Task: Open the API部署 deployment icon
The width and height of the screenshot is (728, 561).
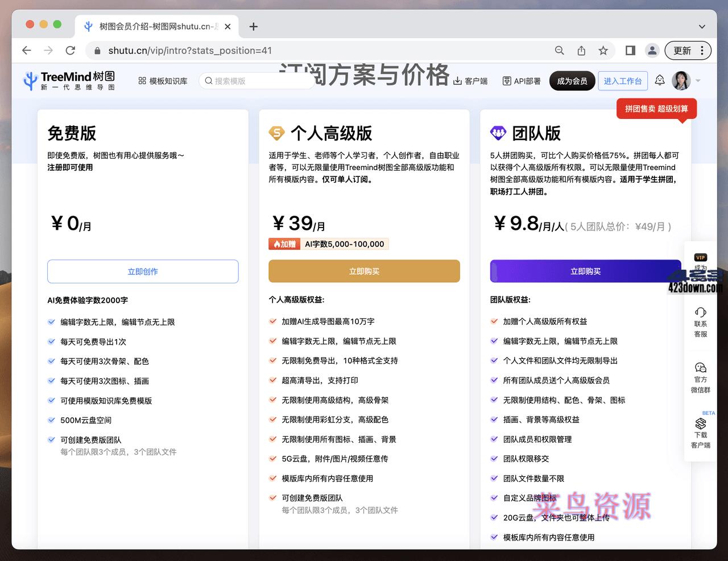Action: pyautogui.click(x=506, y=81)
